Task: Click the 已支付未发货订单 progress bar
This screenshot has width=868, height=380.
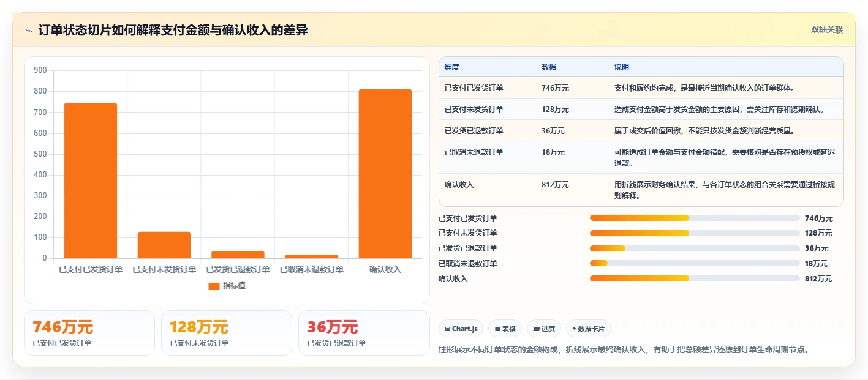Action: pos(695,233)
